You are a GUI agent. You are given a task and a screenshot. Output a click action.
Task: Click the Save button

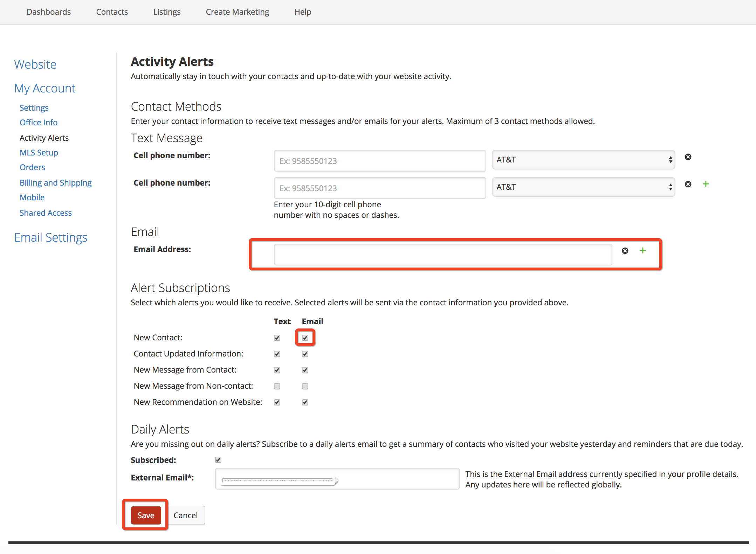(x=146, y=515)
